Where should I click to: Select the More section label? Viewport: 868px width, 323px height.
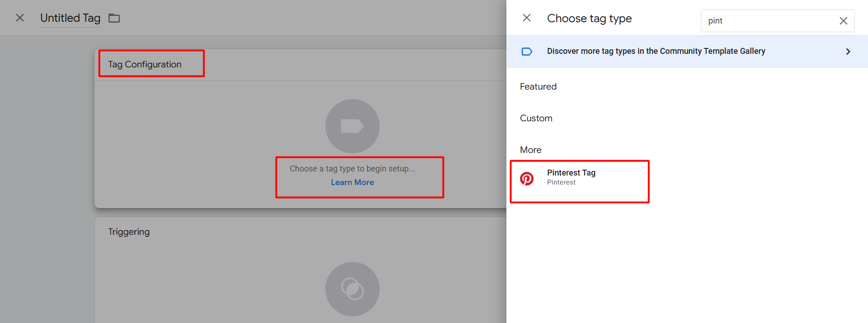[x=530, y=150]
